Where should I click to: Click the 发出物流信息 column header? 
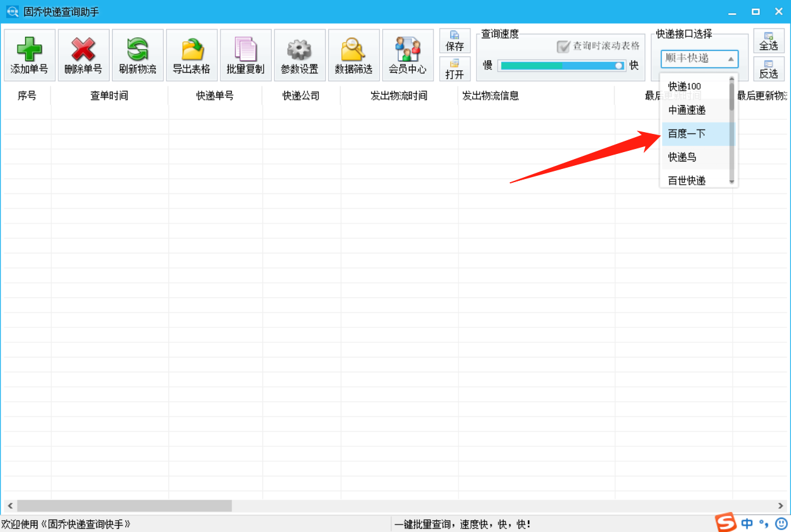click(536, 96)
